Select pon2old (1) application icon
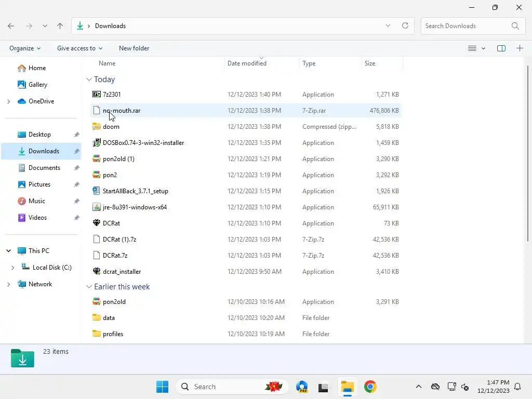The image size is (532, 399). (97, 159)
